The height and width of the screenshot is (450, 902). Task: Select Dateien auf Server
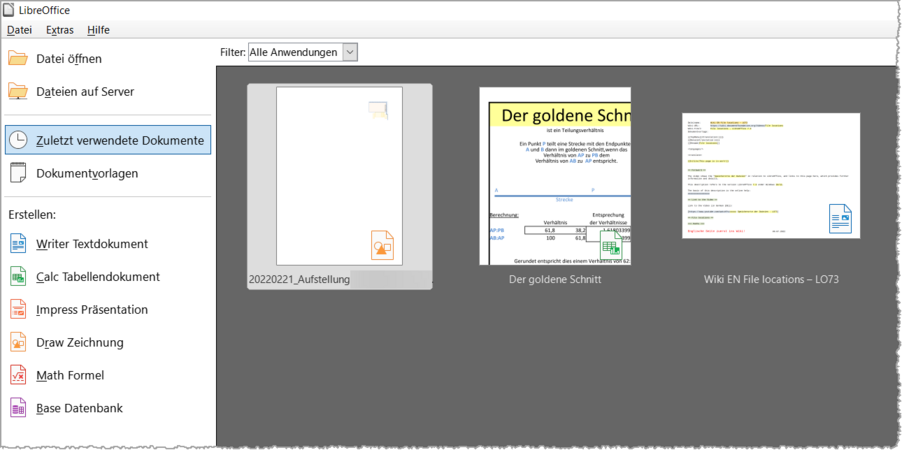[85, 91]
